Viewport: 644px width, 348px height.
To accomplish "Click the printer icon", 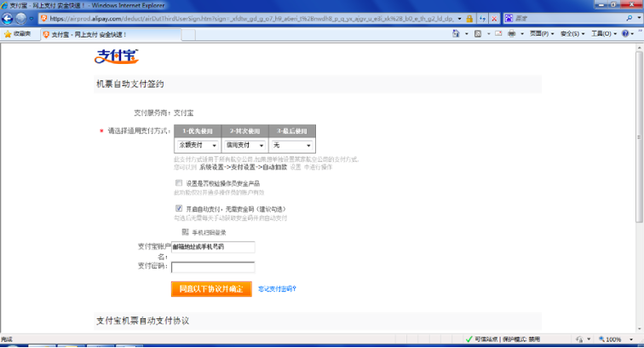I will coord(511,34).
